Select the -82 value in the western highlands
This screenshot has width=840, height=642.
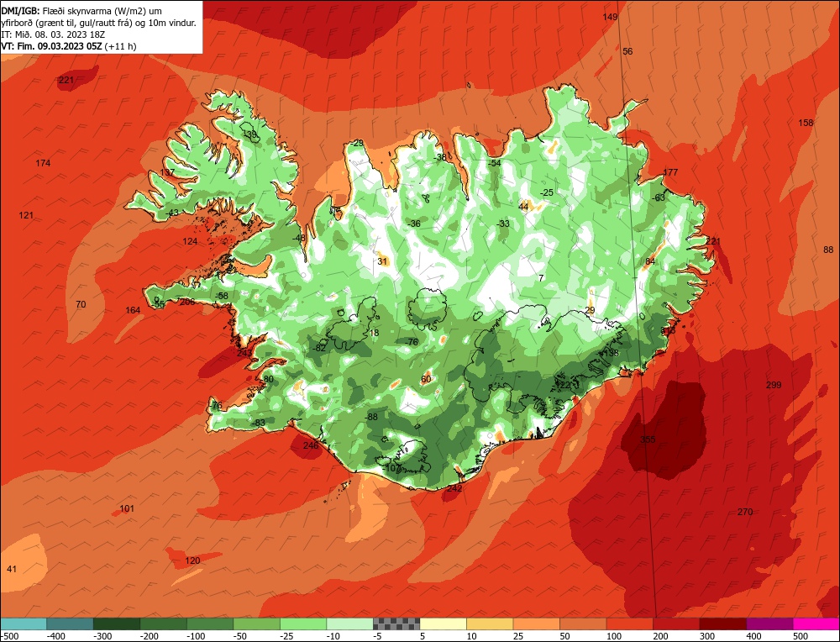[319, 348]
